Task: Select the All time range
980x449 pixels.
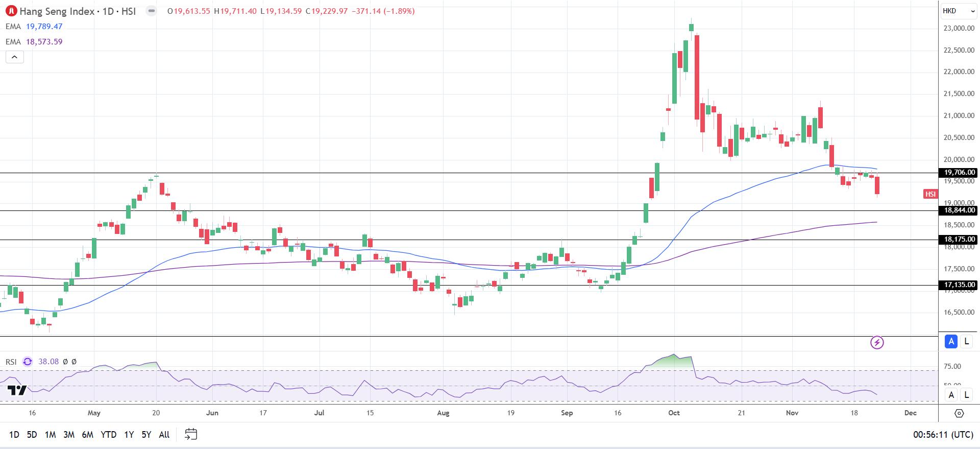Action: 164,435
